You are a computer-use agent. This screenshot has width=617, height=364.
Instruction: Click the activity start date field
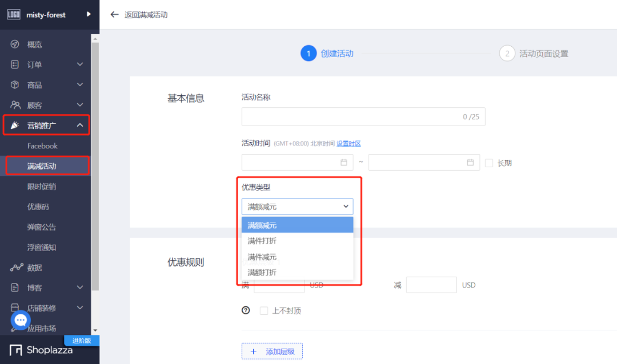point(297,163)
